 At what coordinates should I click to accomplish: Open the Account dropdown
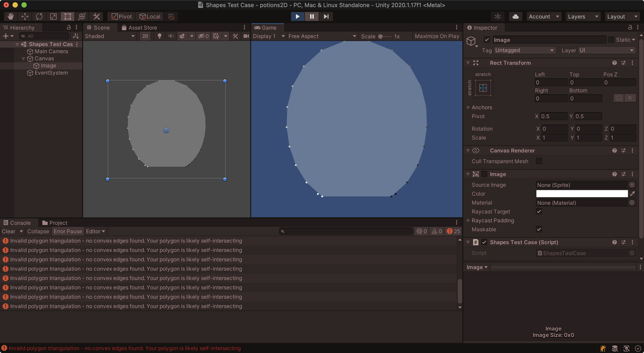point(544,16)
